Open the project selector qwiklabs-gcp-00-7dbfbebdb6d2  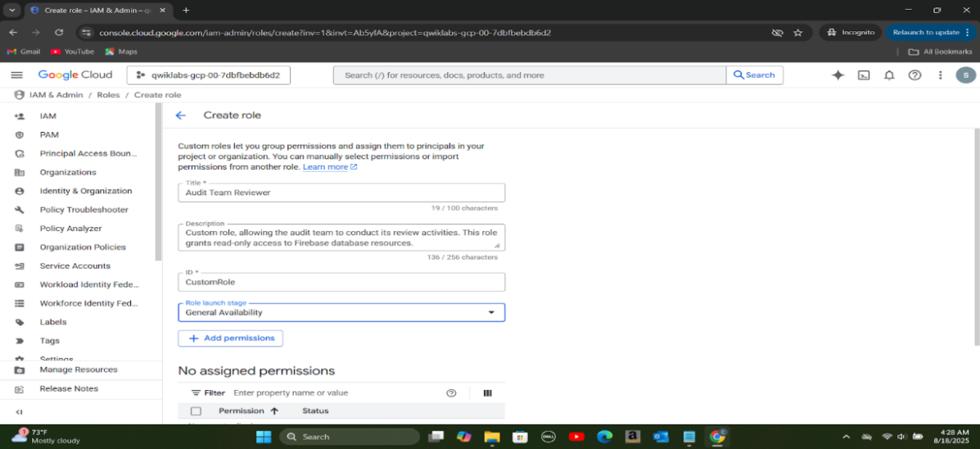(209, 75)
